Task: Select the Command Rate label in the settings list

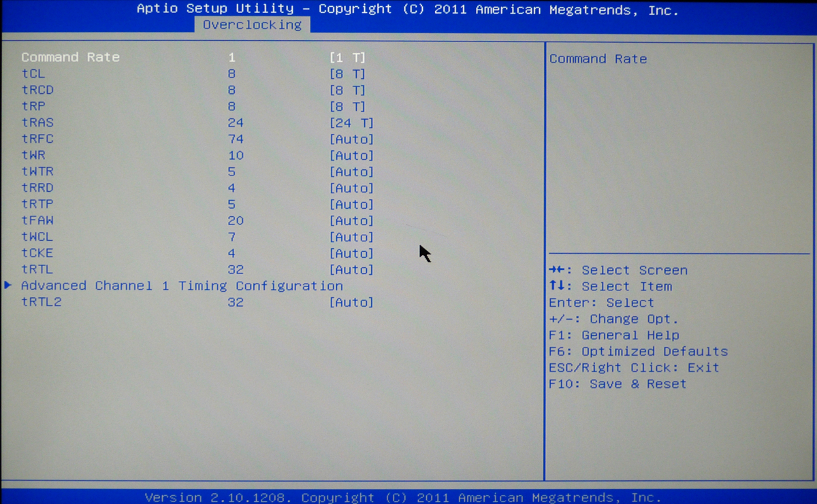Action: [70, 57]
